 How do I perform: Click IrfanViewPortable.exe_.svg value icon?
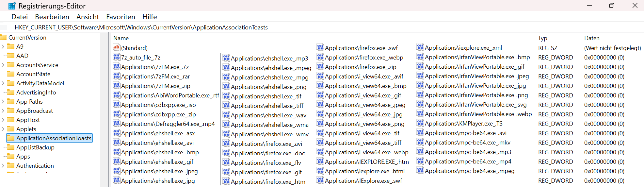420,104
